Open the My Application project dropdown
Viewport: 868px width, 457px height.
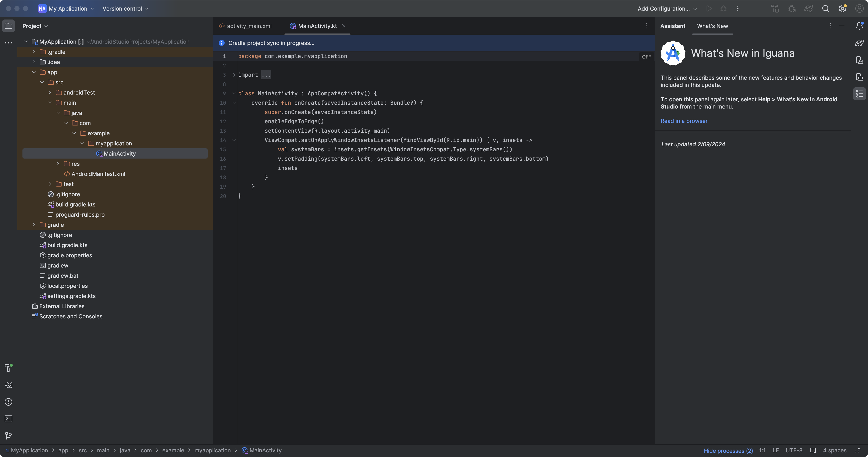pyautogui.click(x=66, y=9)
